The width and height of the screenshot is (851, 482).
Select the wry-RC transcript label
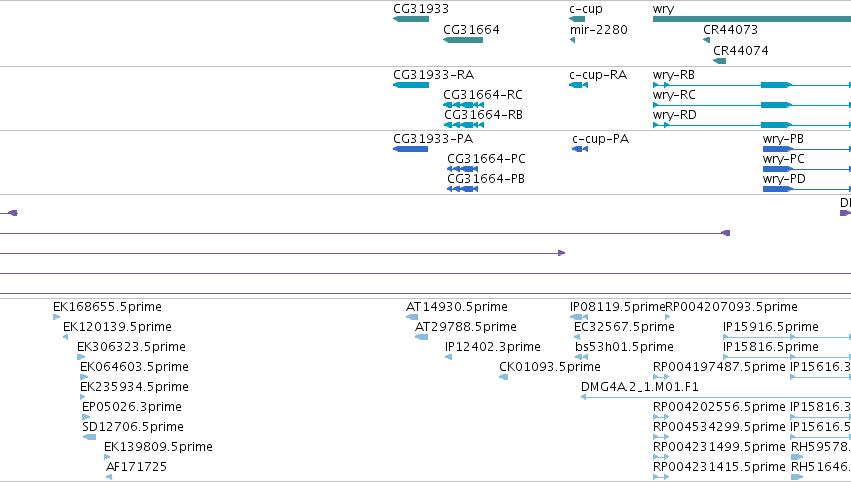point(674,95)
